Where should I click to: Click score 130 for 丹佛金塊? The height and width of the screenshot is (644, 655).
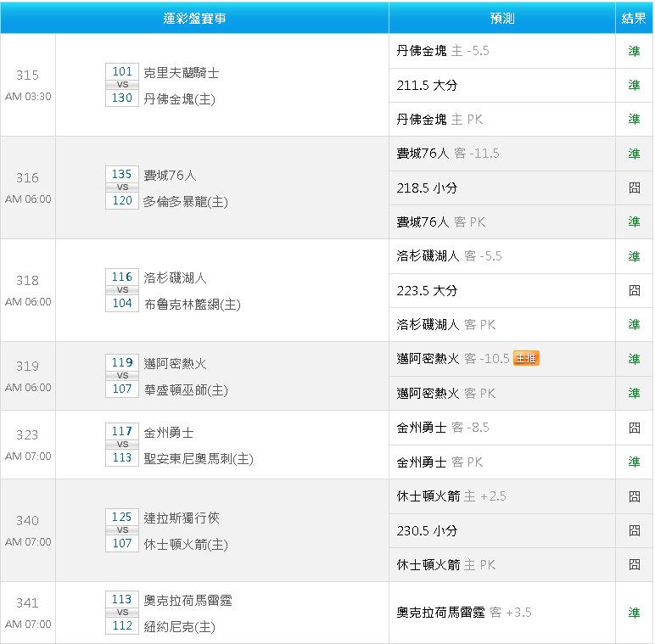click(122, 98)
